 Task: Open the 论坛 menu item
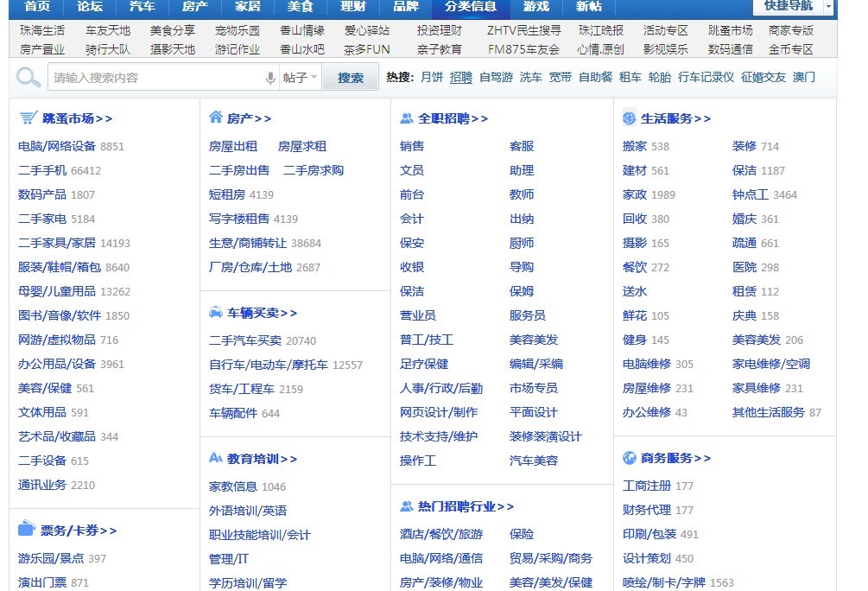pyautogui.click(x=90, y=8)
